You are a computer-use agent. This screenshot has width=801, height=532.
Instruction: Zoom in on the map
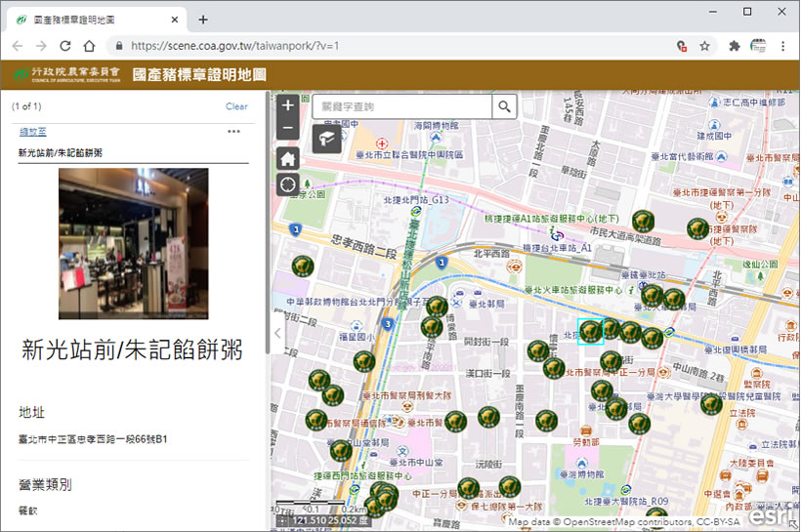tap(287, 105)
